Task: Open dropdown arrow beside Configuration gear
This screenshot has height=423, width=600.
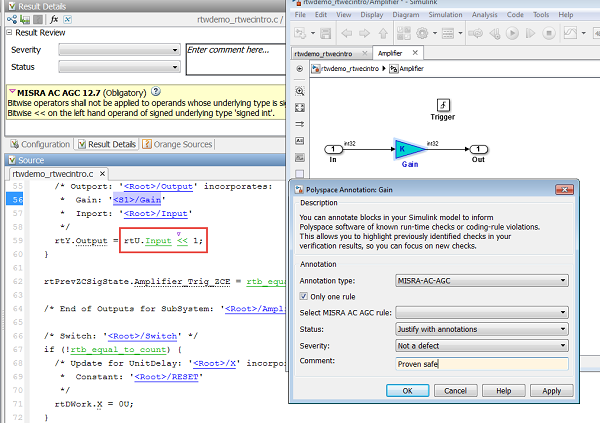Action: tap(435, 33)
